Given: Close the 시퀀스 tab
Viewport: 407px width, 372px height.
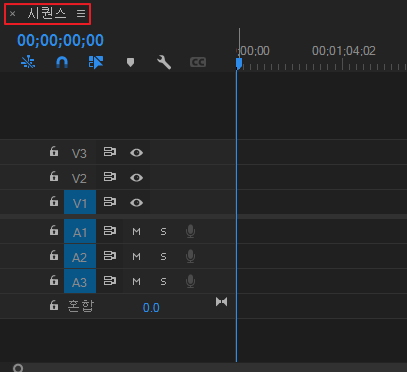Looking at the screenshot, I should click(x=13, y=14).
